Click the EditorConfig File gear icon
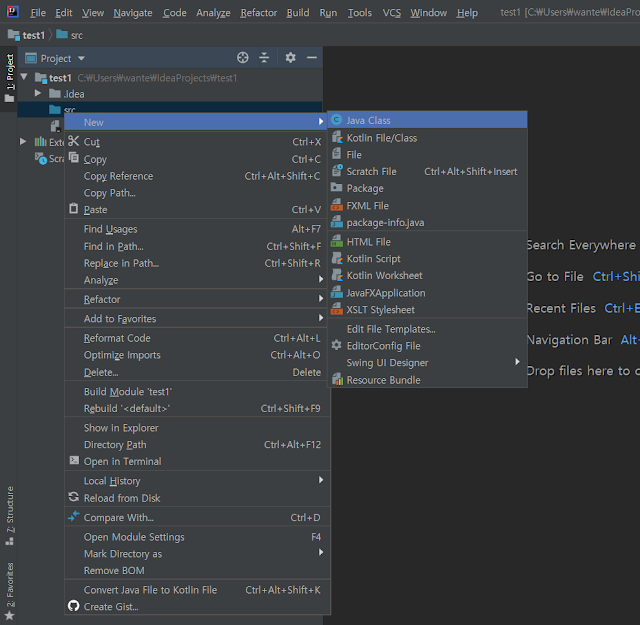The width and height of the screenshot is (640, 625). coord(336,345)
